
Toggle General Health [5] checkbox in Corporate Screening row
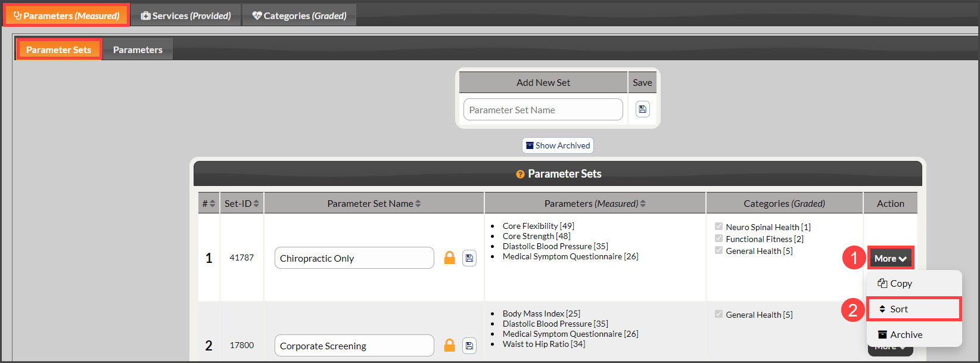point(718,314)
